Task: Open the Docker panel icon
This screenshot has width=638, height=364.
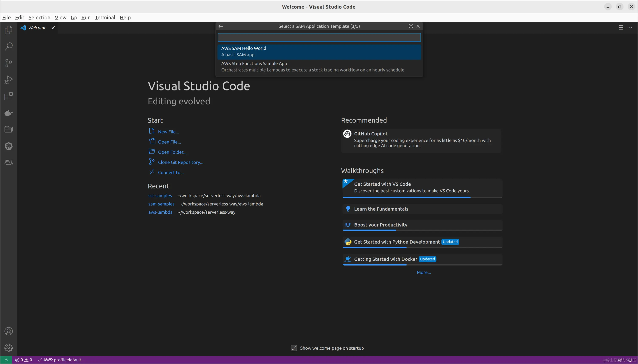Action: point(8,113)
